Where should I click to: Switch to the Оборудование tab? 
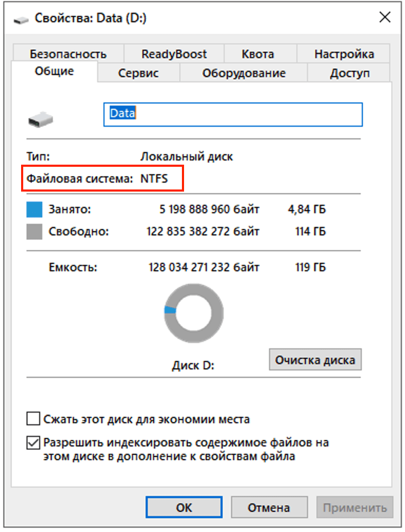click(x=244, y=73)
